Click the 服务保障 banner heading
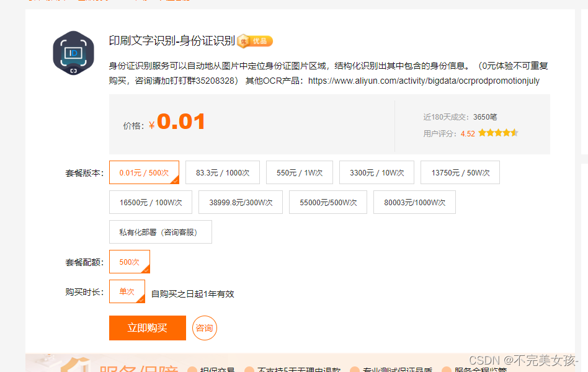Image resolution: width=588 pixels, height=372 pixels. [139, 368]
